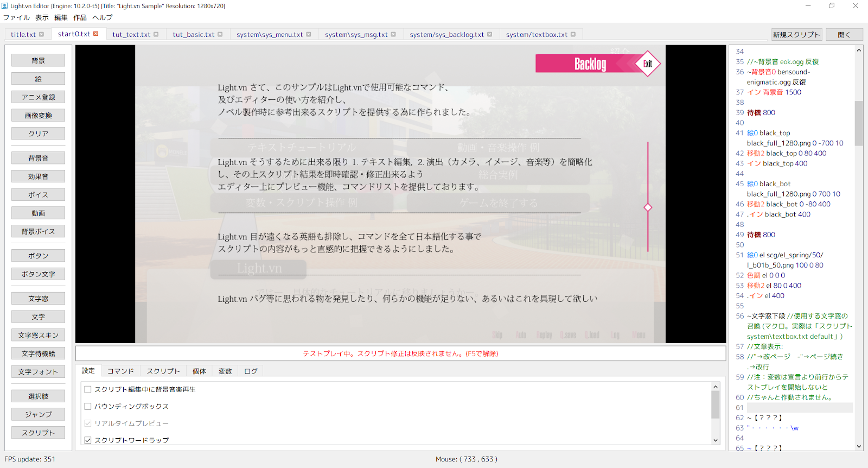Open the 表示 menu
Screen dimensions: 868x468
point(42,17)
